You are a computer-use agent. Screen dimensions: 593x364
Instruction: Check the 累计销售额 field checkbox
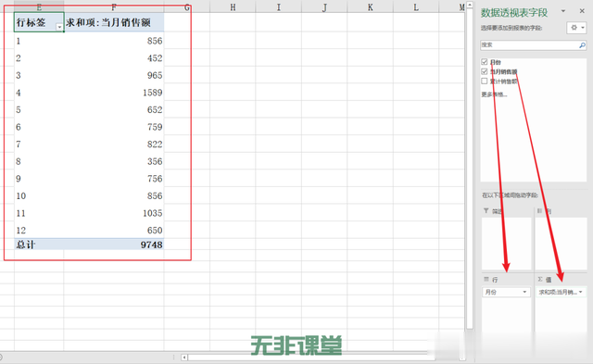click(x=485, y=81)
